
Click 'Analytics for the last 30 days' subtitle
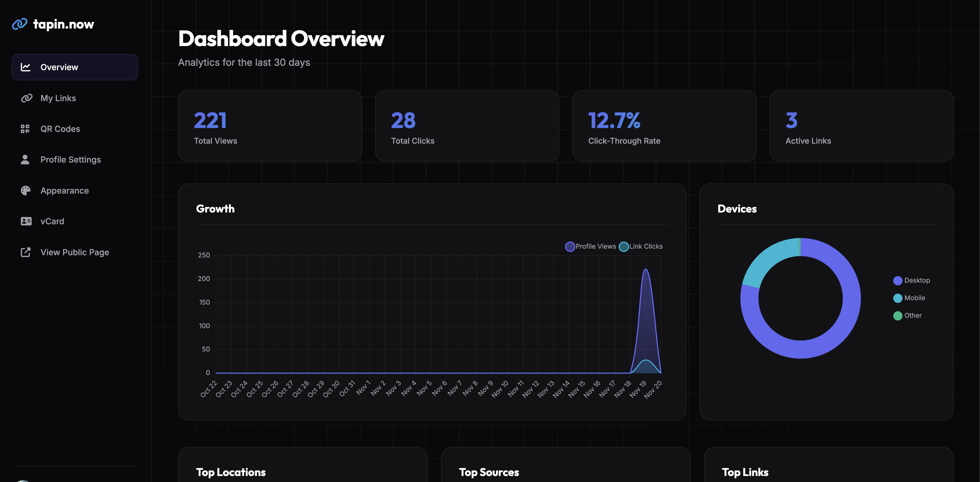pyautogui.click(x=244, y=63)
